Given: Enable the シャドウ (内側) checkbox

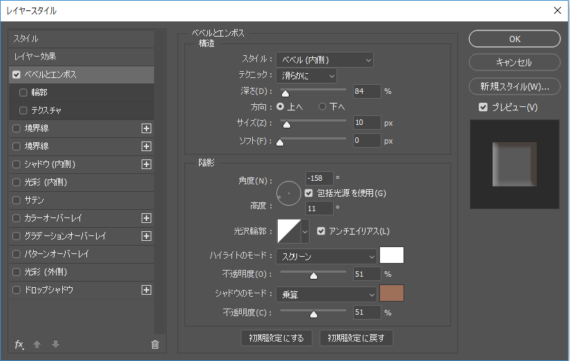Looking at the screenshot, I should (x=16, y=164).
